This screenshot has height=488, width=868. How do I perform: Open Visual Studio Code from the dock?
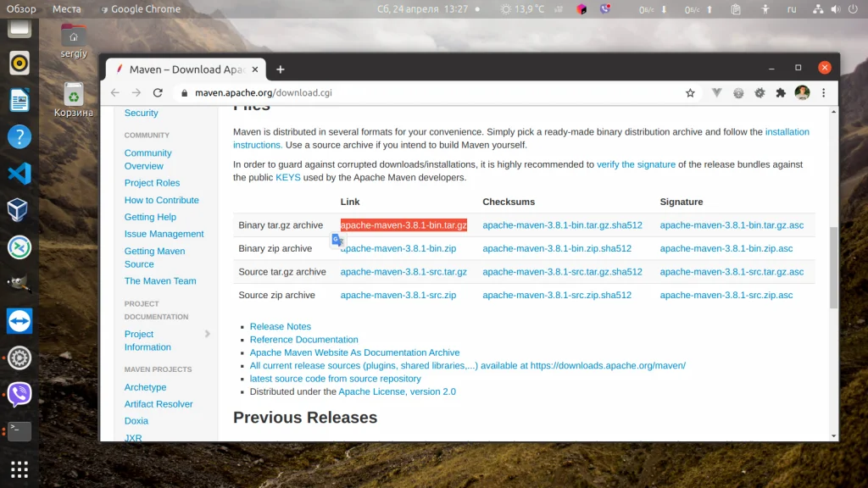19,175
